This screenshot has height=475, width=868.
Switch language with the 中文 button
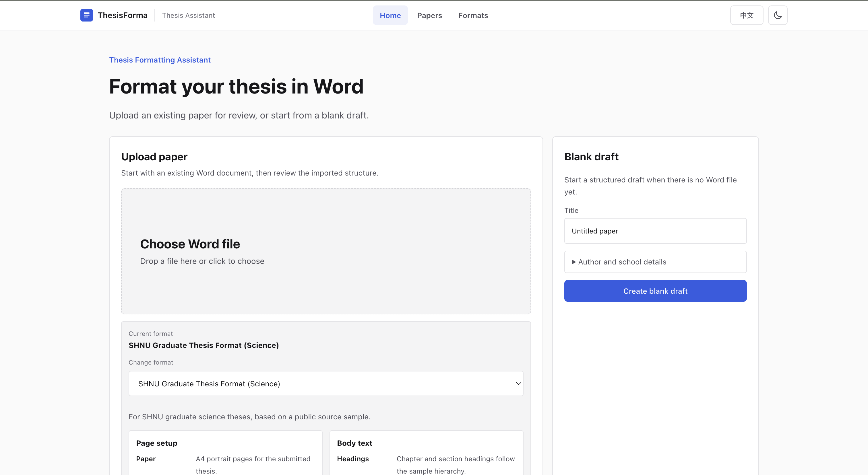point(747,15)
